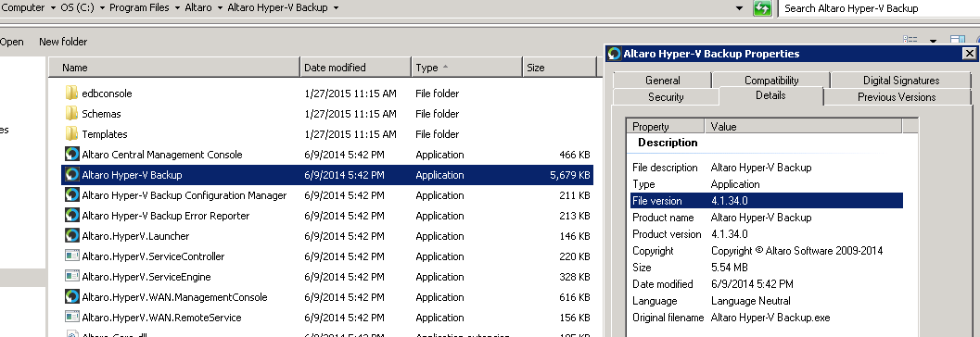
Task: Switch to the General tab
Action: point(663,80)
